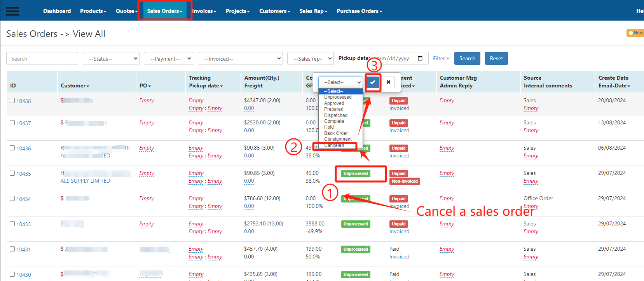Click Unpaid badge on order 10438
Viewport: 644px width, 281px height.
(398, 101)
